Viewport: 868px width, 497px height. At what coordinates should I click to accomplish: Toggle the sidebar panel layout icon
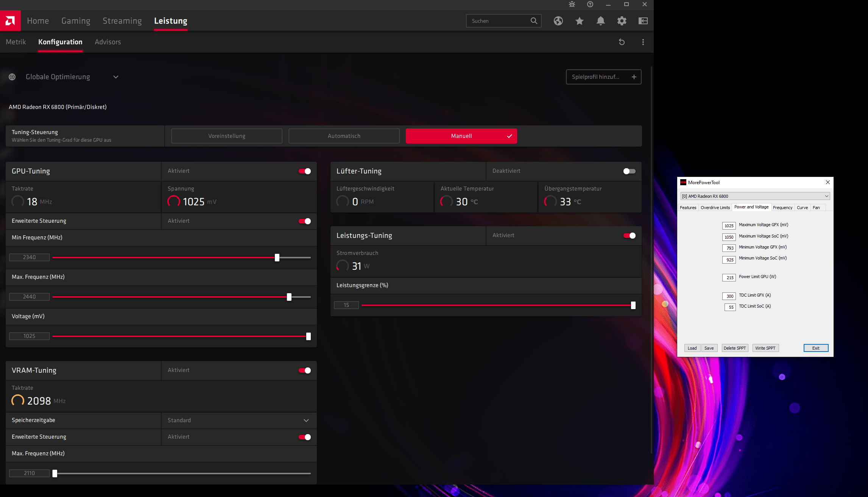[643, 21]
